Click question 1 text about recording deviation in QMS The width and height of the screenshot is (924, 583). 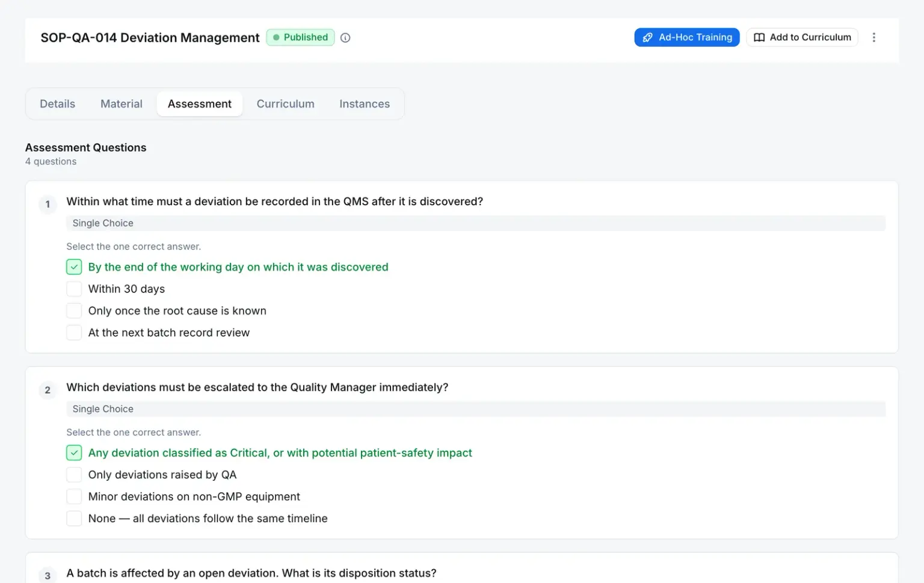(274, 202)
